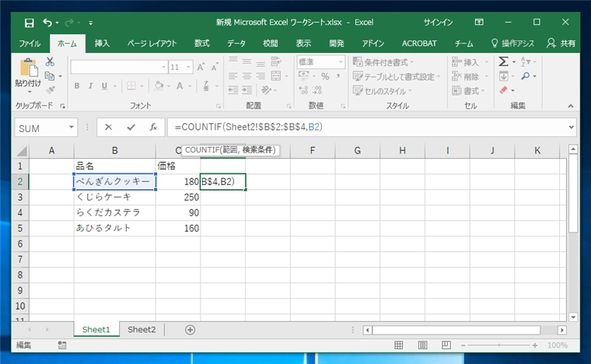Open the number format dropdown
This screenshot has width=591, height=364.
coord(341,61)
